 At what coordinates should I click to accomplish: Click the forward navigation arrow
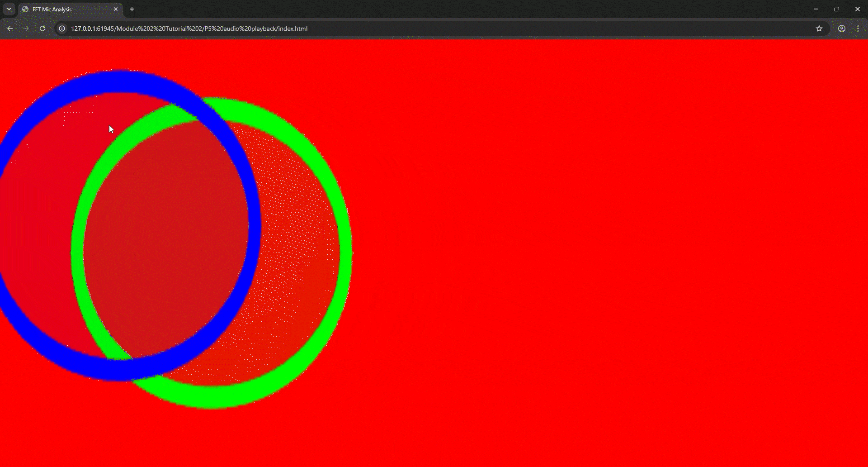(x=26, y=28)
